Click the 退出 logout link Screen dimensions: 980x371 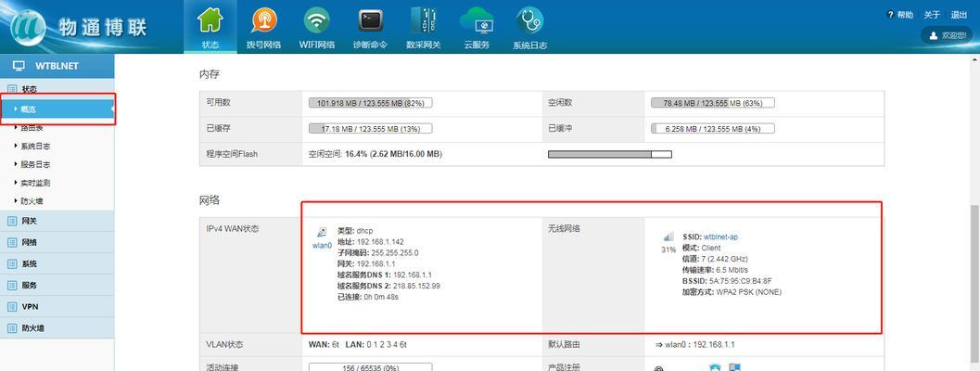point(959,15)
